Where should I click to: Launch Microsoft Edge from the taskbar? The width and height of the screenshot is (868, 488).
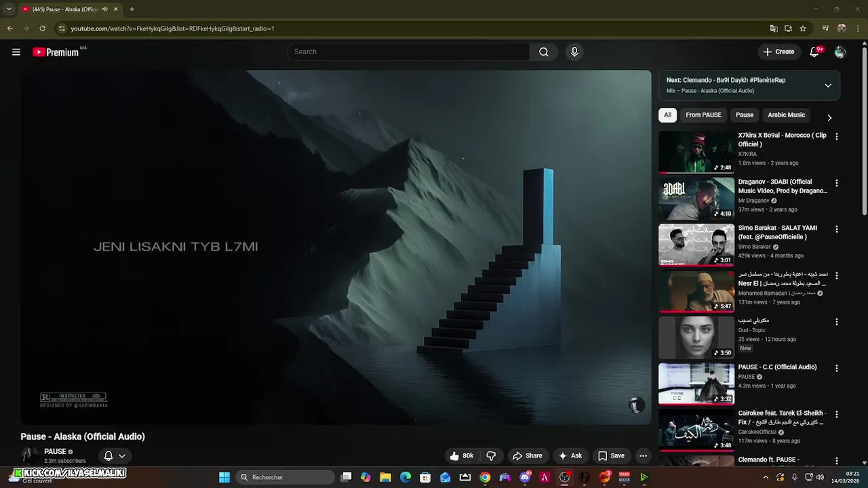(x=406, y=478)
